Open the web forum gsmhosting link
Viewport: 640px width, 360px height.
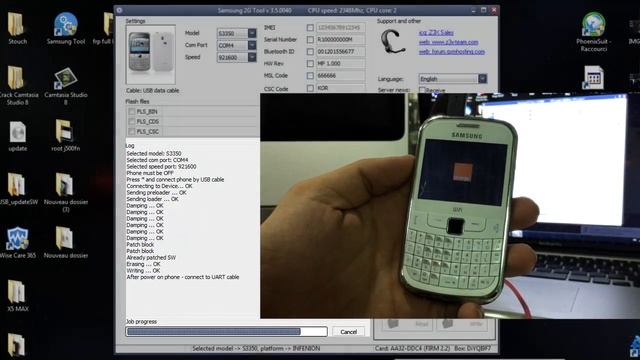[451, 52]
